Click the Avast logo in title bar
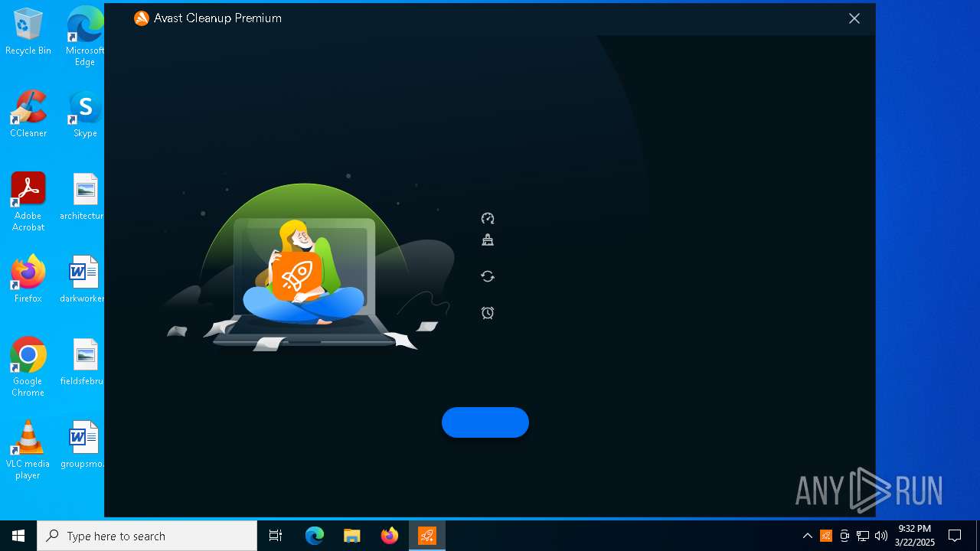 click(141, 18)
